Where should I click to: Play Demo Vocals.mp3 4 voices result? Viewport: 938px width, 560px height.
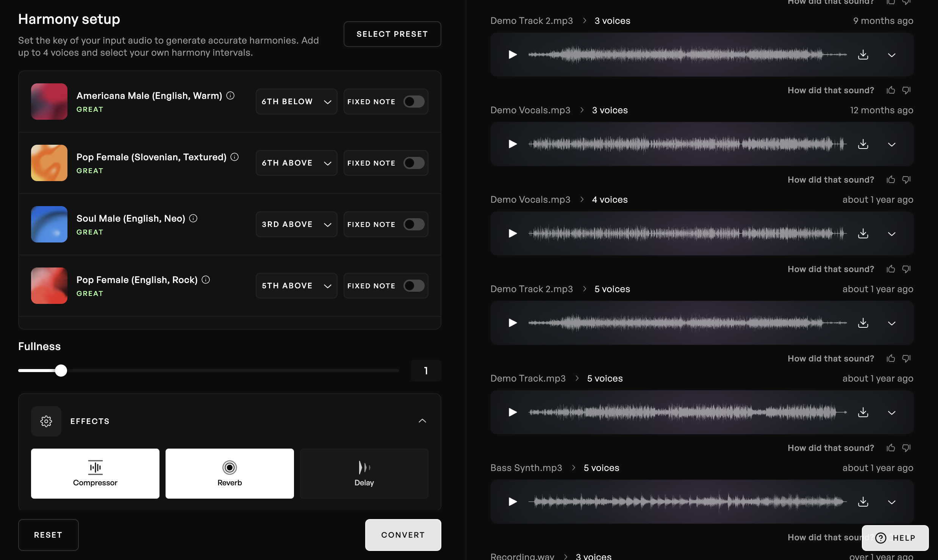pos(513,233)
